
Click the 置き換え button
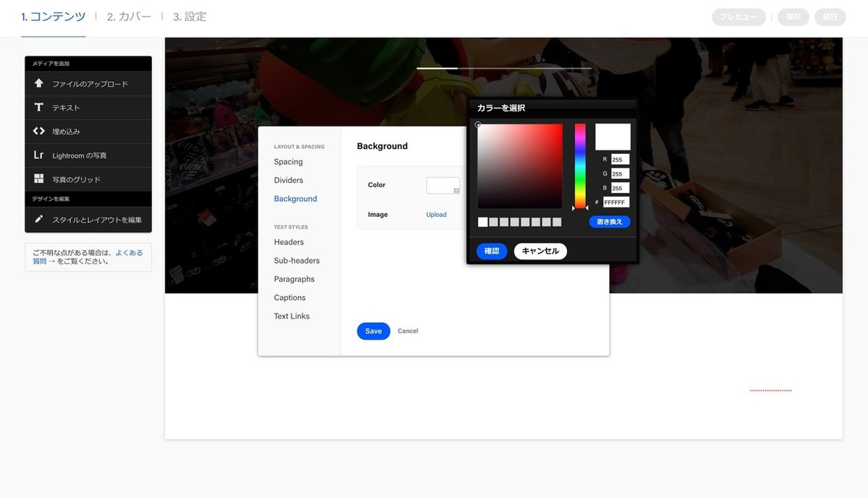[x=610, y=222]
